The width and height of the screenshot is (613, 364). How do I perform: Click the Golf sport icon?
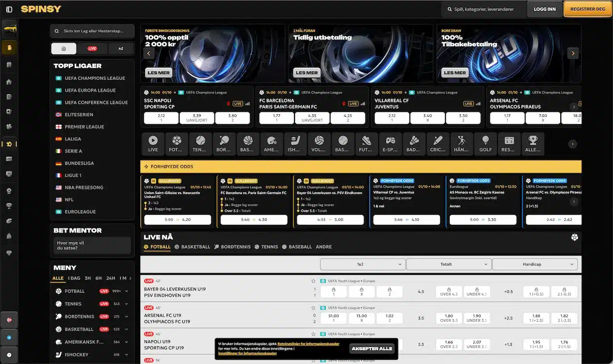485,144
